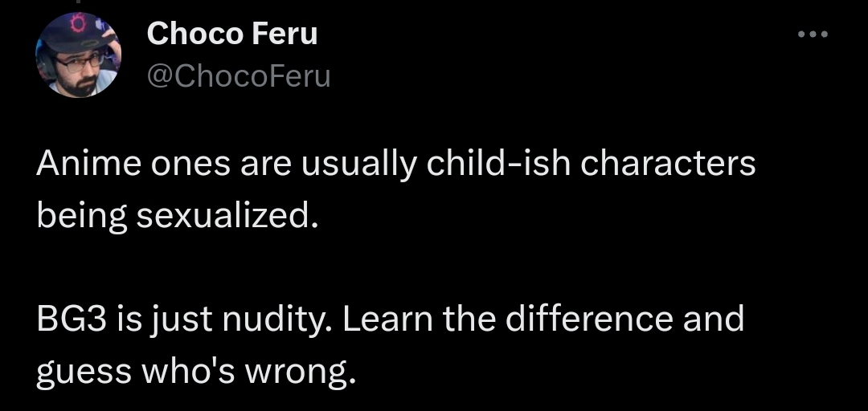Open the tweet's three-dot More menu
This screenshot has height=411, width=868.
[813, 35]
